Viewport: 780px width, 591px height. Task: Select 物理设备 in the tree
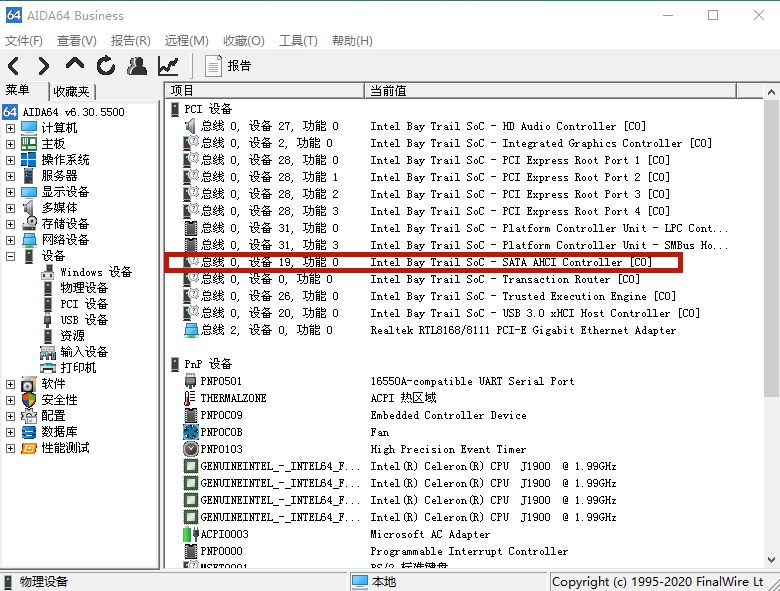tap(84, 288)
